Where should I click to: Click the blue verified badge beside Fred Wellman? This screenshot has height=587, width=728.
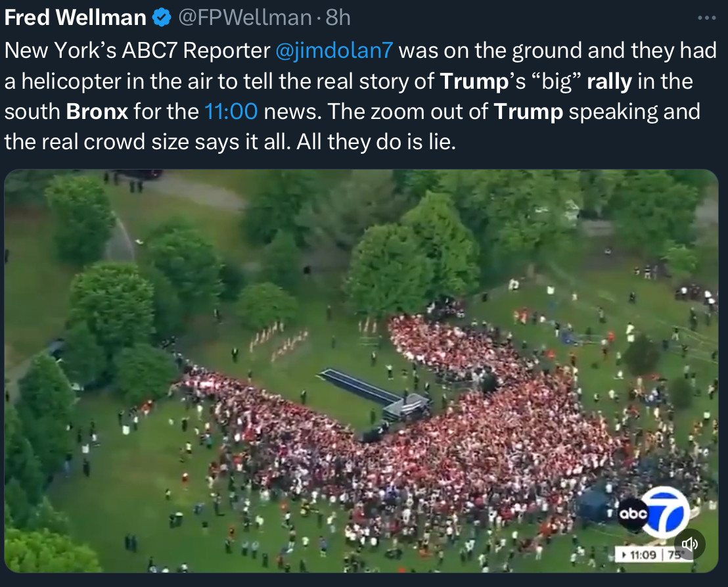[162, 18]
